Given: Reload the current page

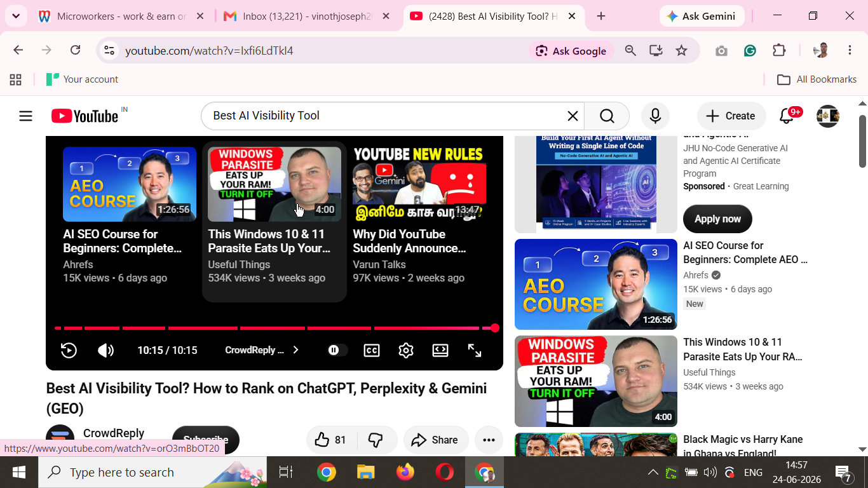Looking at the screenshot, I should tap(75, 50).
